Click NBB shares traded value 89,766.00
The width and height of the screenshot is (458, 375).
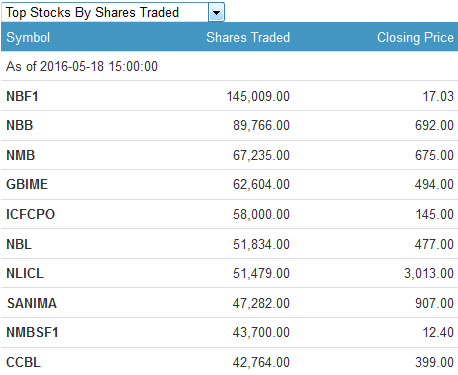261,125
